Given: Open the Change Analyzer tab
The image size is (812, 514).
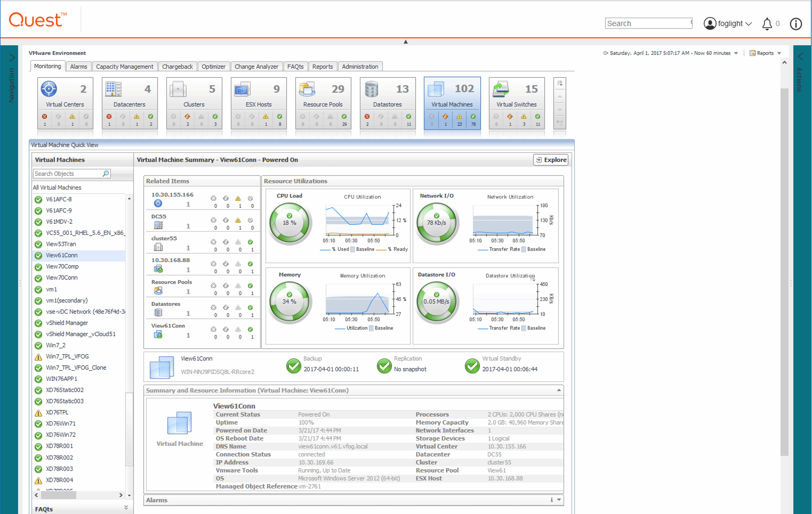Looking at the screenshot, I should (256, 66).
